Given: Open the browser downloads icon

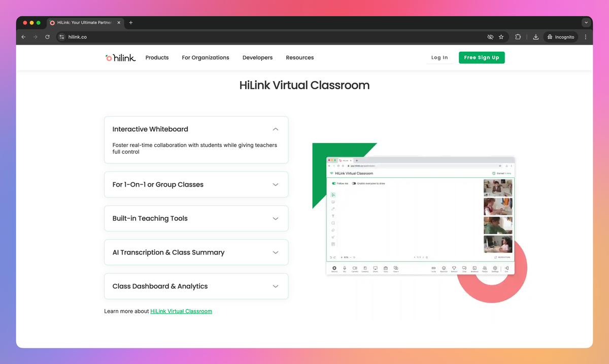Looking at the screenshot, I should click(x=536, y=37).
